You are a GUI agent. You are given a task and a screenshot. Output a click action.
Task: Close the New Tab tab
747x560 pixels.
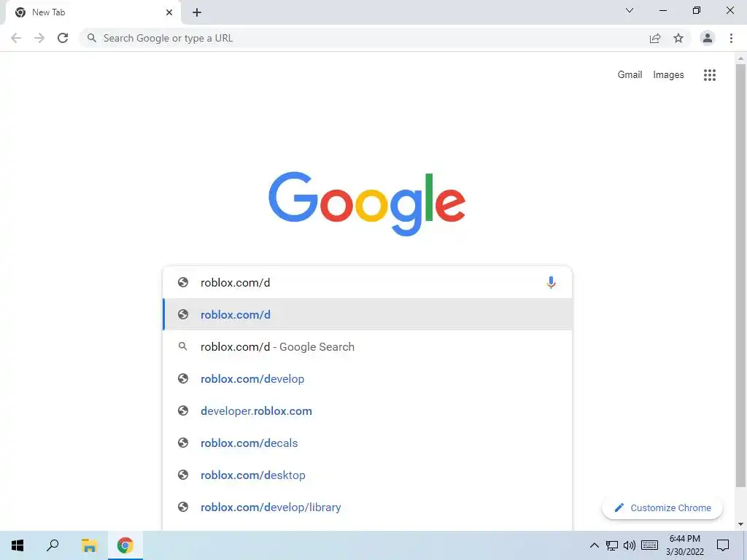tap(169, 12)
